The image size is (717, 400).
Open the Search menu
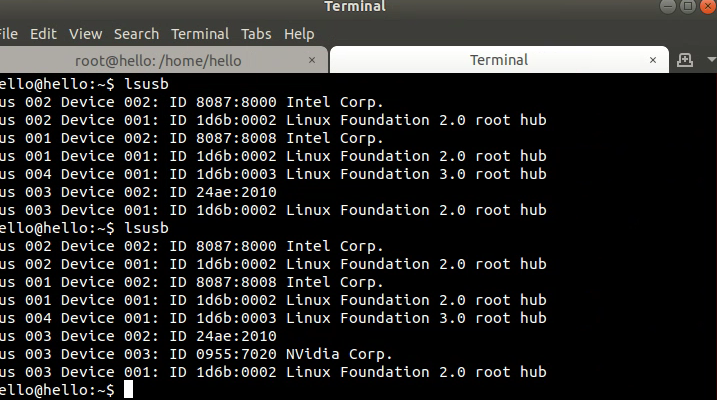(x=136, y=34)
